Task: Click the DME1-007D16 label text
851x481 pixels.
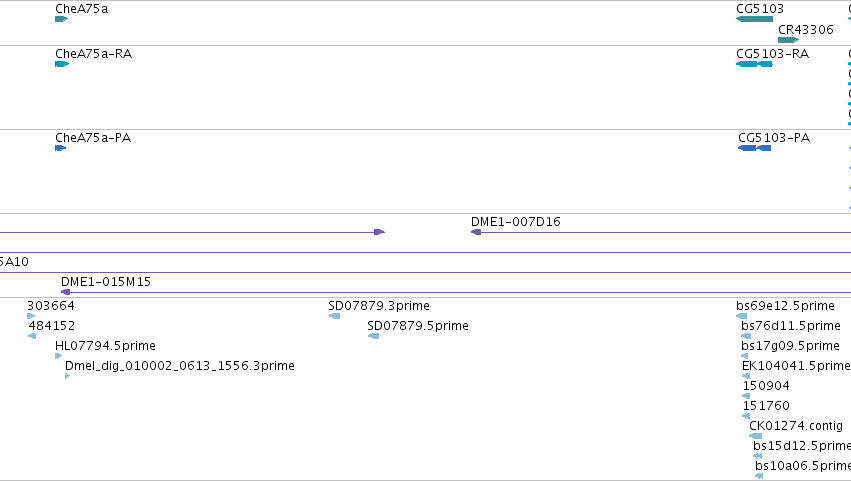Action: (x=516, y=221)
